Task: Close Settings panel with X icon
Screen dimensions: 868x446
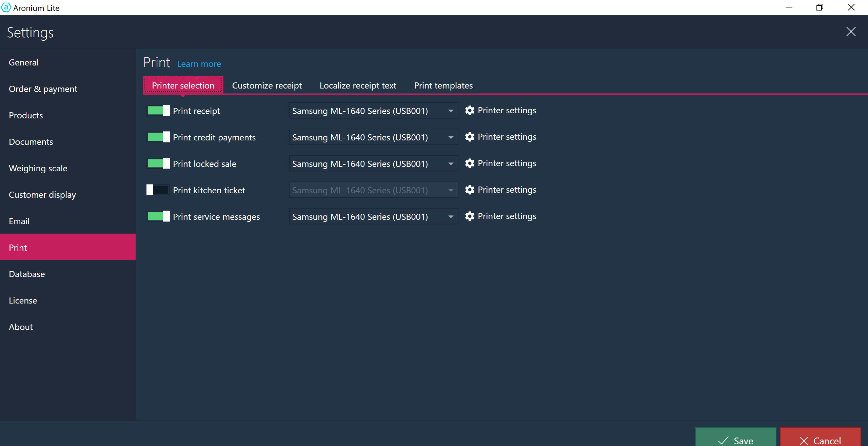Action: coord(851,32)
